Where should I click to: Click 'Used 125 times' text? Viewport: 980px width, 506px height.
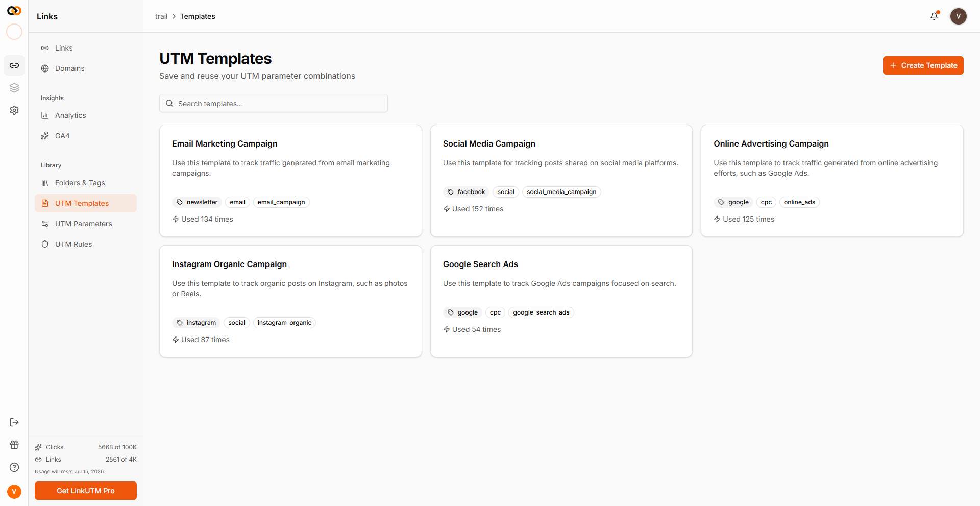(748, 219)
